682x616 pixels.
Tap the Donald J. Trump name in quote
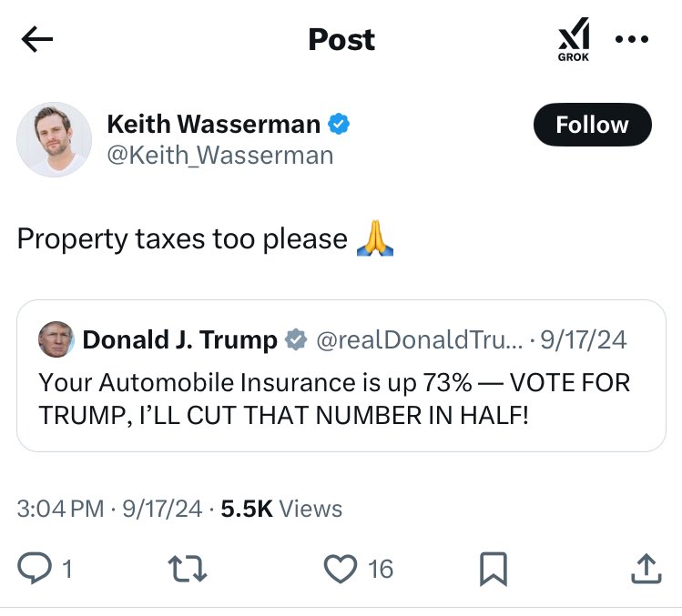[x=179, y=340]
